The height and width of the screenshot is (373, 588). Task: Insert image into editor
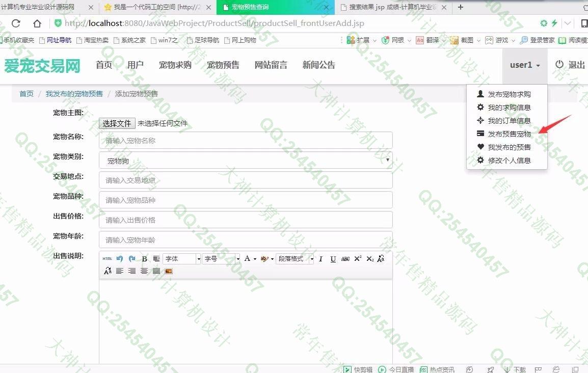pyautogui.click(x=169, y=271)
